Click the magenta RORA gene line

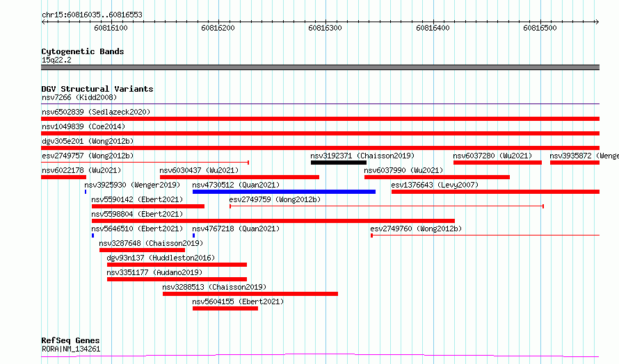coord(320,356)
